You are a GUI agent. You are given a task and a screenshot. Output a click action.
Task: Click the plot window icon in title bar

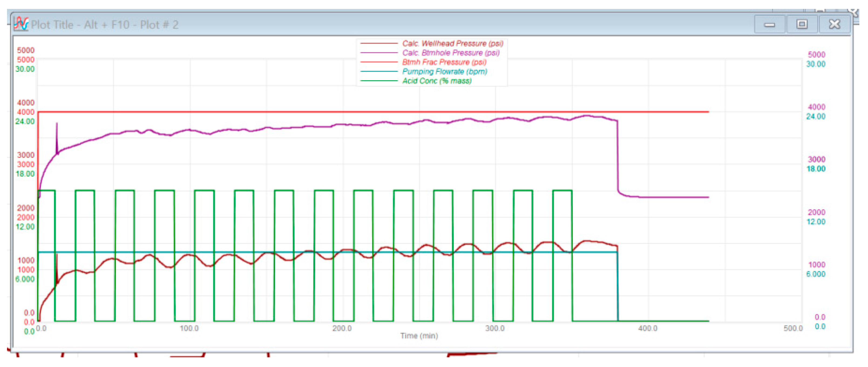(x=21, y=24)
